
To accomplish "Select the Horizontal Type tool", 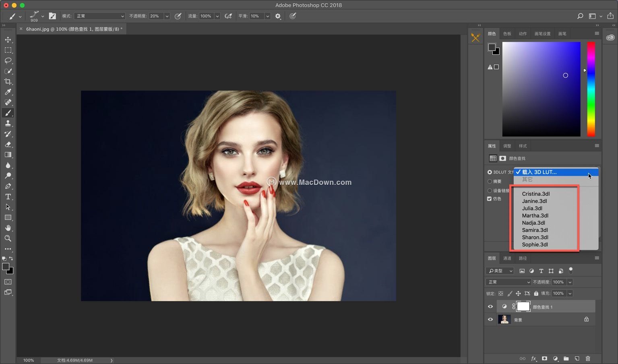I will pos(8,197).
